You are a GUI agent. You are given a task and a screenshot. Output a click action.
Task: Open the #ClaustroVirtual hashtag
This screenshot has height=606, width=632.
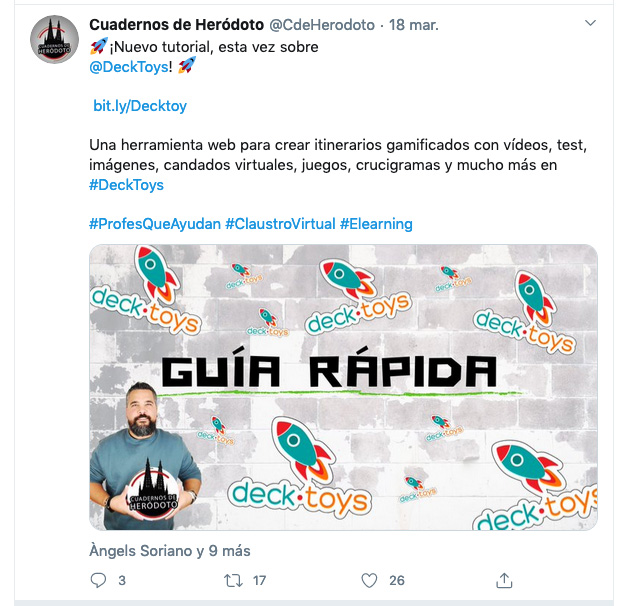coord(280,224)
